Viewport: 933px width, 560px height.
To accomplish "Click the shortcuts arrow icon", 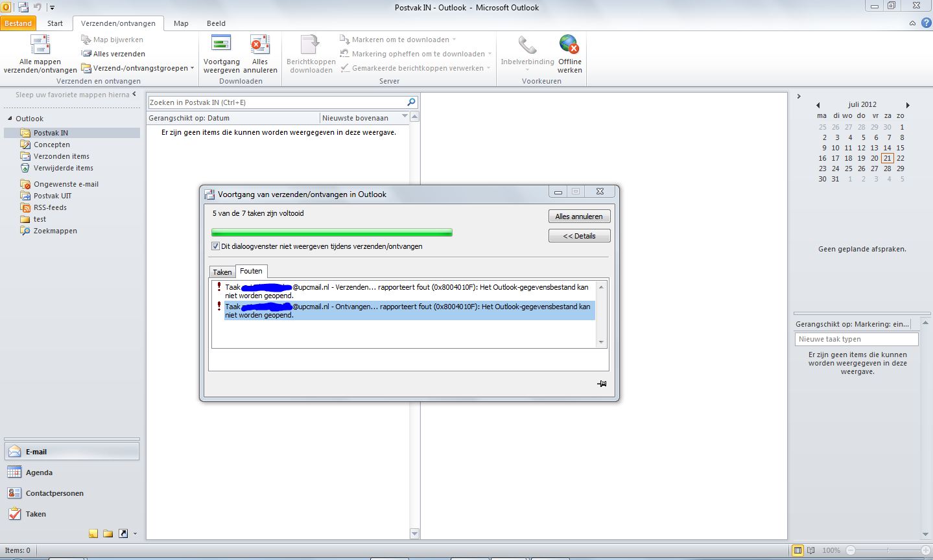I will tap(123, 533).
